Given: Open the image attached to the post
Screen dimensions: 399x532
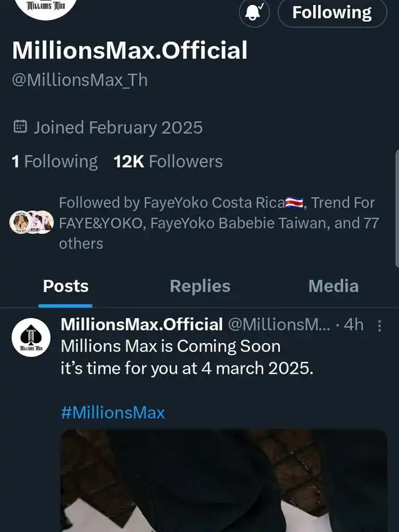Looking at the screenshot, I should point(224,480).
